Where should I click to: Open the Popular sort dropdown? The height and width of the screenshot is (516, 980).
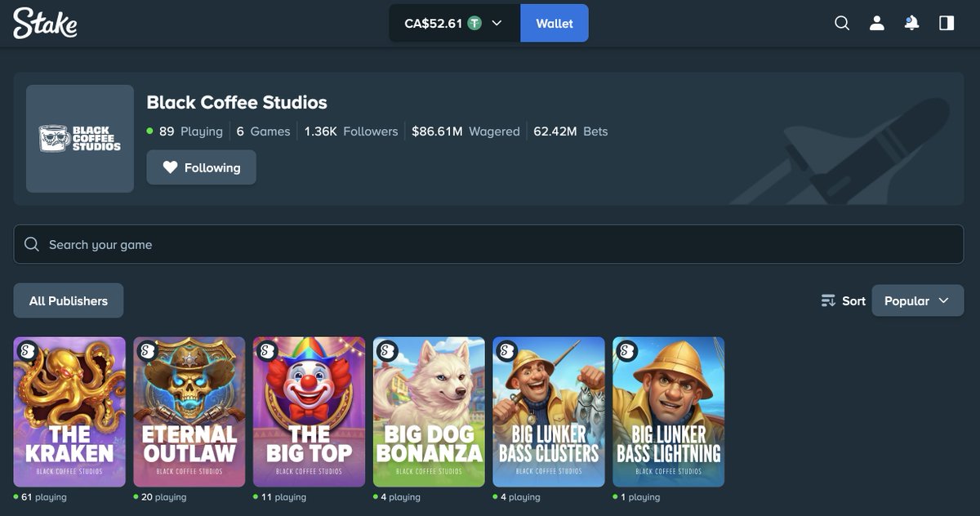tap(918, 300)
